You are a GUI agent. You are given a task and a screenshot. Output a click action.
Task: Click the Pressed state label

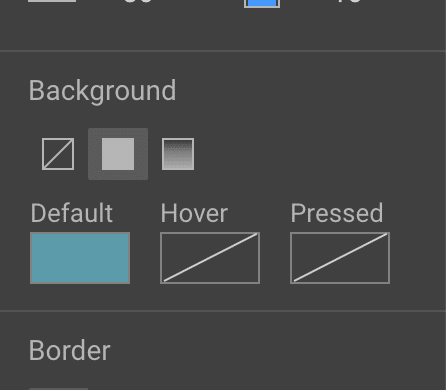click(337, 213)
